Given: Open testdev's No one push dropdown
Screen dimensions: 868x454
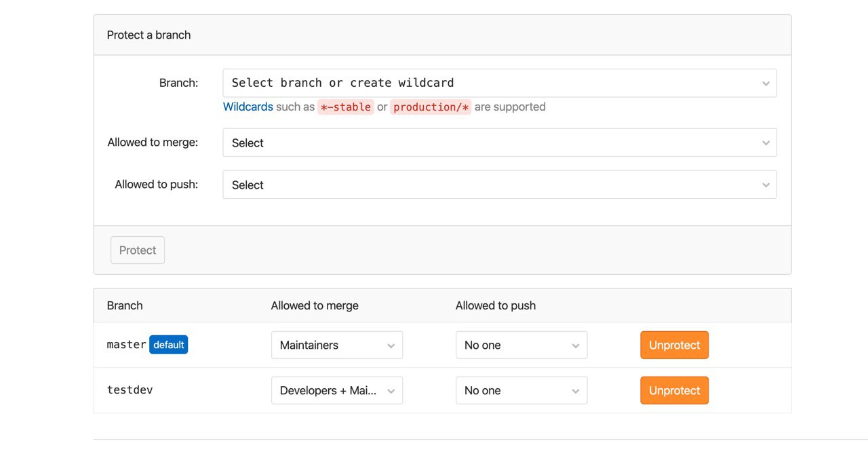Looking at the screenshot, I should click(x=521, y=390).
